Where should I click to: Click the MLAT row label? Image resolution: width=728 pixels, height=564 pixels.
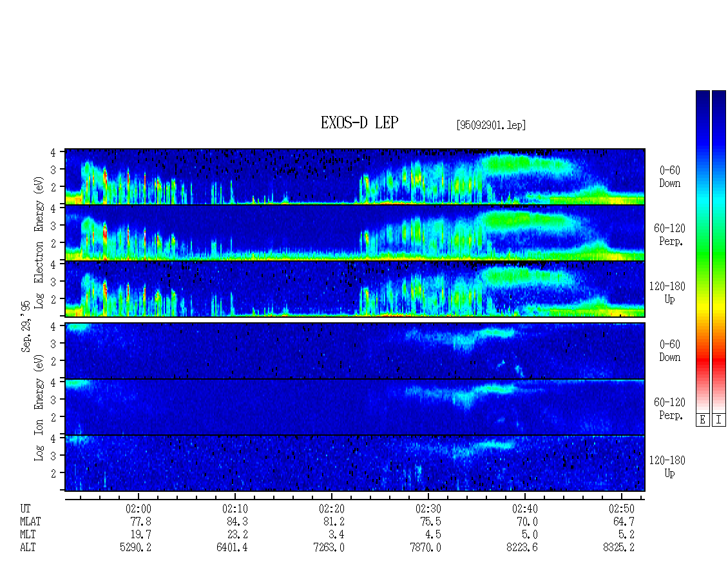31,521
